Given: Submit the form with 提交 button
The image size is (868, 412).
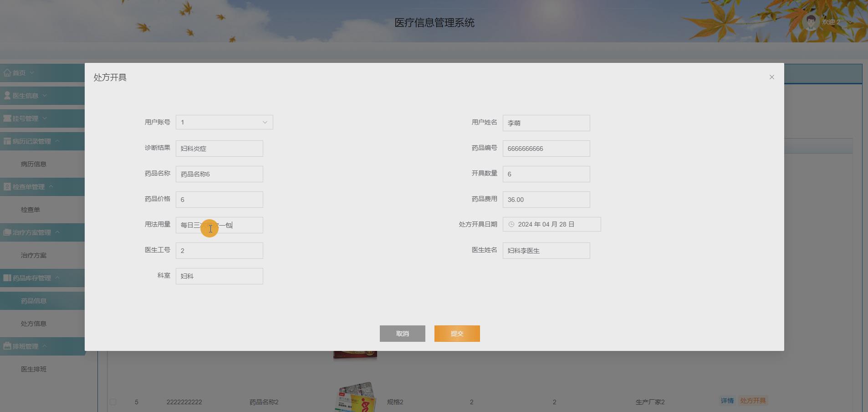Looking at the screenshot, I should pyautogui.click(x=457, y=333).
